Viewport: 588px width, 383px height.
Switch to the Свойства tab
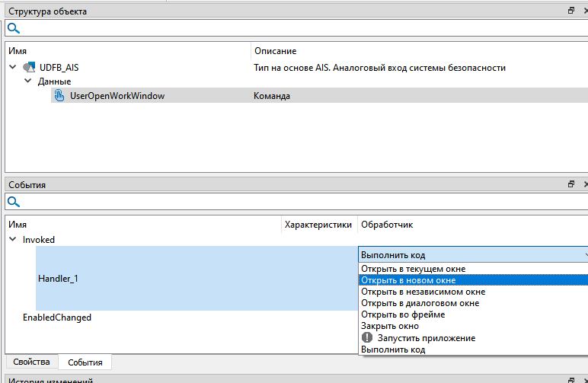click(x=30, y=362)
